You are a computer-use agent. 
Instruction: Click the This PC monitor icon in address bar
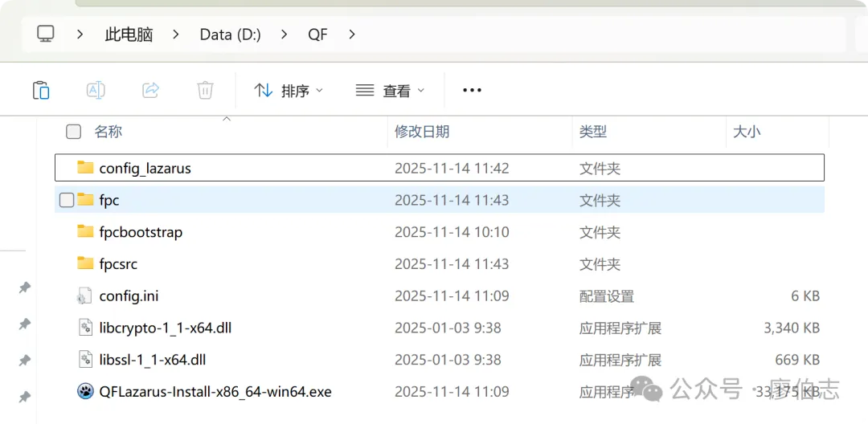45,34
